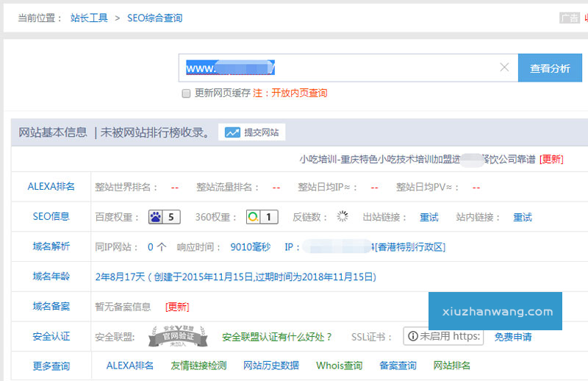Click the 360 weight circle icon

click(x=253, y=217)
